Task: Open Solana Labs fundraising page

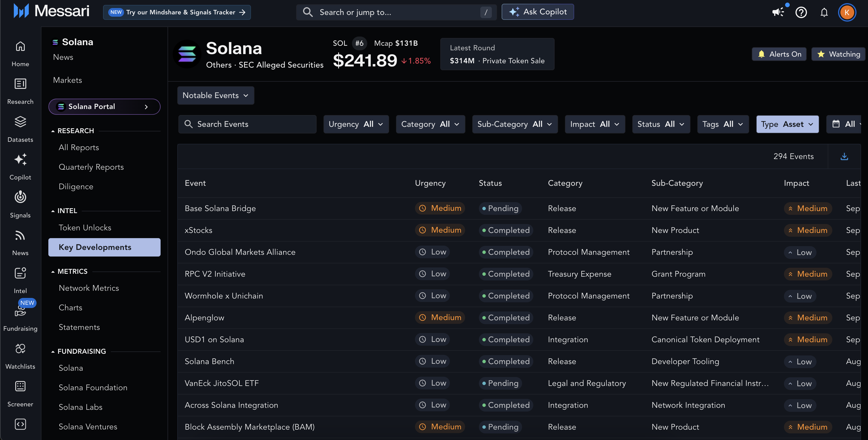Action: (x=81, y=407)
